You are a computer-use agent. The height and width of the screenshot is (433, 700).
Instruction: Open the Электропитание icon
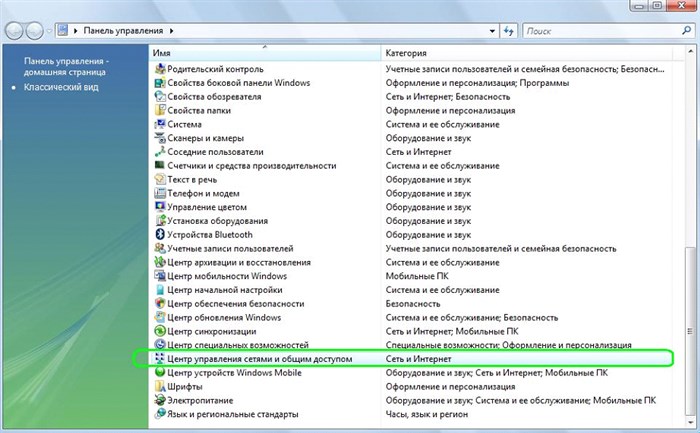(160, 400)
